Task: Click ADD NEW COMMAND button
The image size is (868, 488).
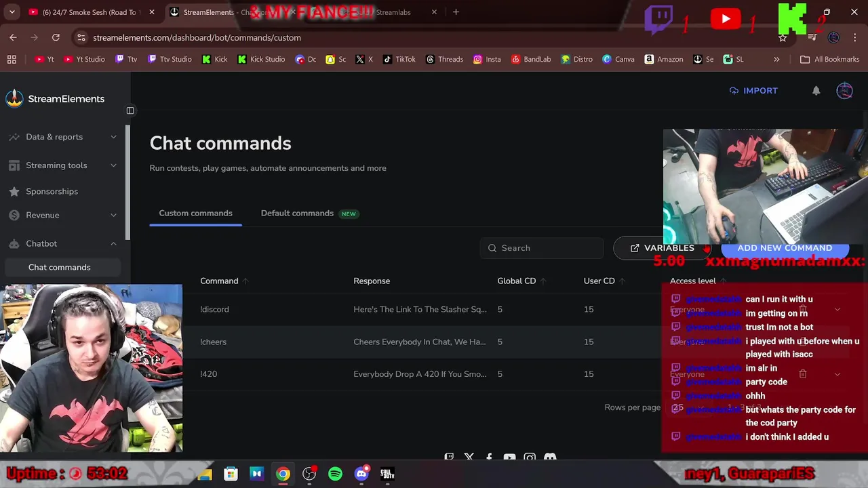Action: tap(785, 248)
